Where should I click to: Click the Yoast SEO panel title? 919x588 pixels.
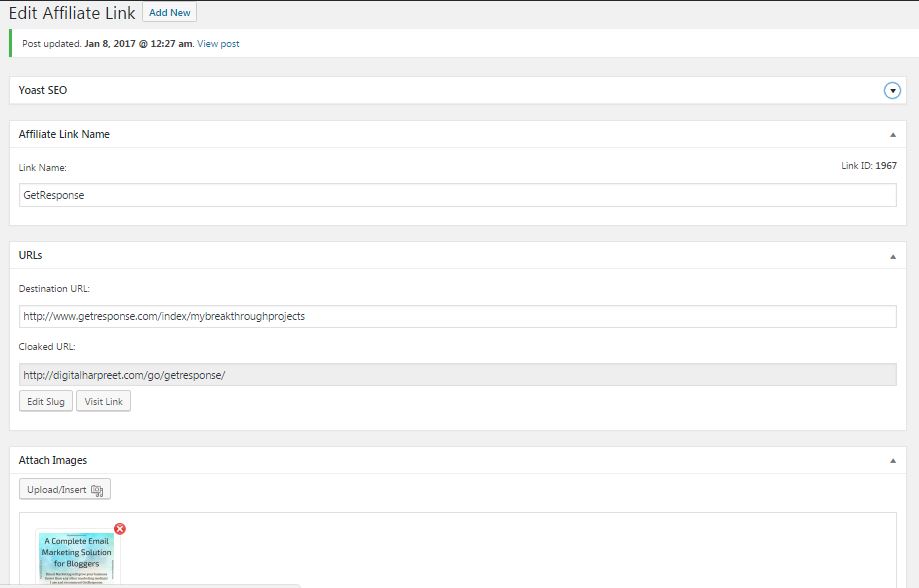(x=43, y=90)
